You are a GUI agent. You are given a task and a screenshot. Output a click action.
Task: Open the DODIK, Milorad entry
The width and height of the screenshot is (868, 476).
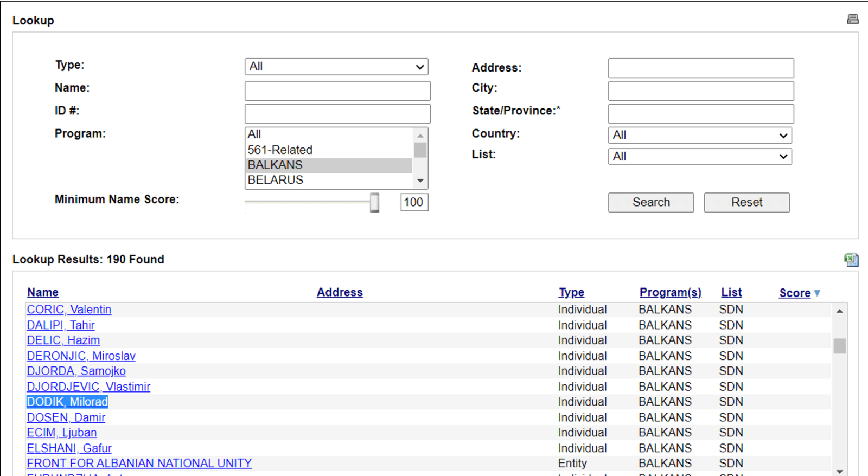pyautogui.click(x=67, y=402)
